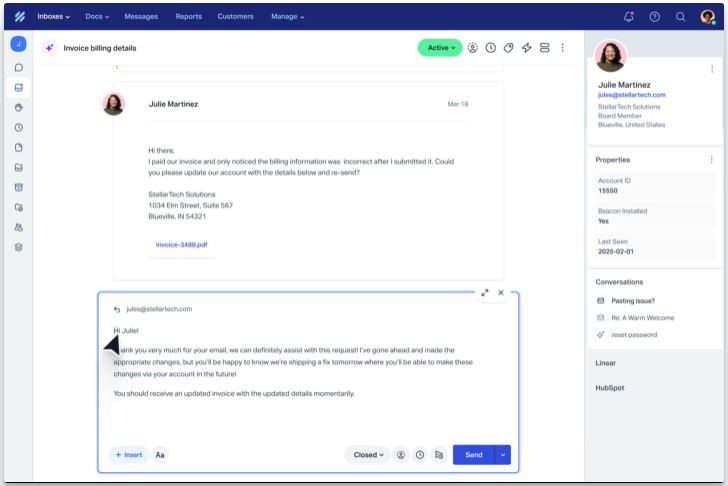The width and height of the screenshot is (728, 486).
Task: Click the tag icon in conversation header
Action: pos(509,48)
